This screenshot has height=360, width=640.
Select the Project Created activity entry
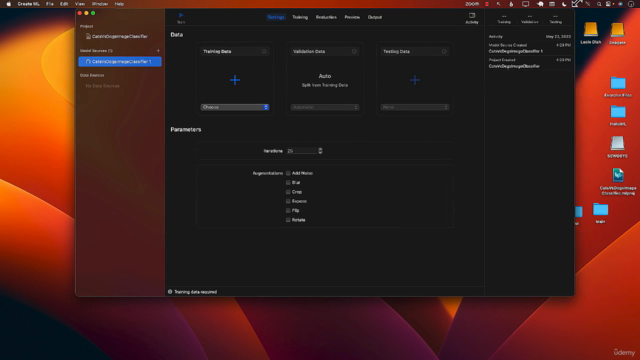(529, 63)
